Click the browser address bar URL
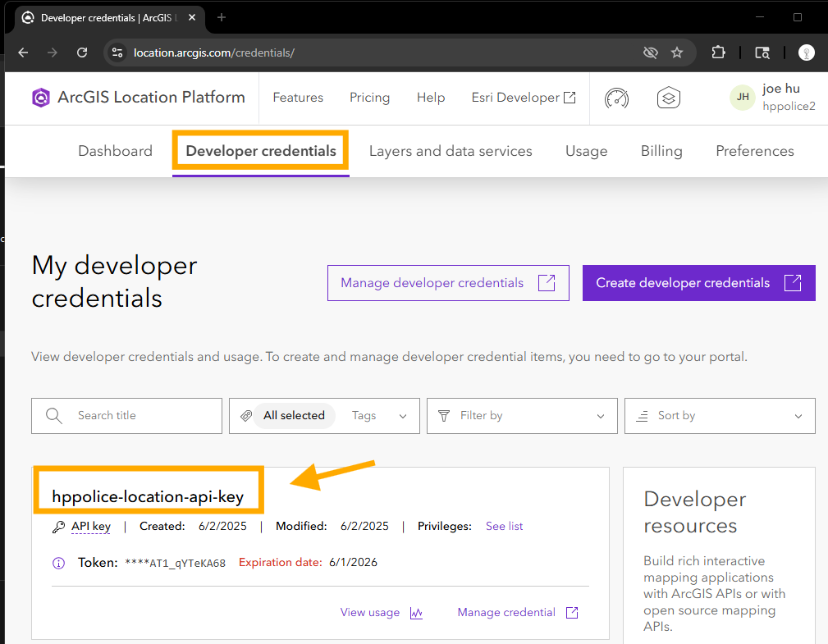The image size is (828, 644). (214, 53)
